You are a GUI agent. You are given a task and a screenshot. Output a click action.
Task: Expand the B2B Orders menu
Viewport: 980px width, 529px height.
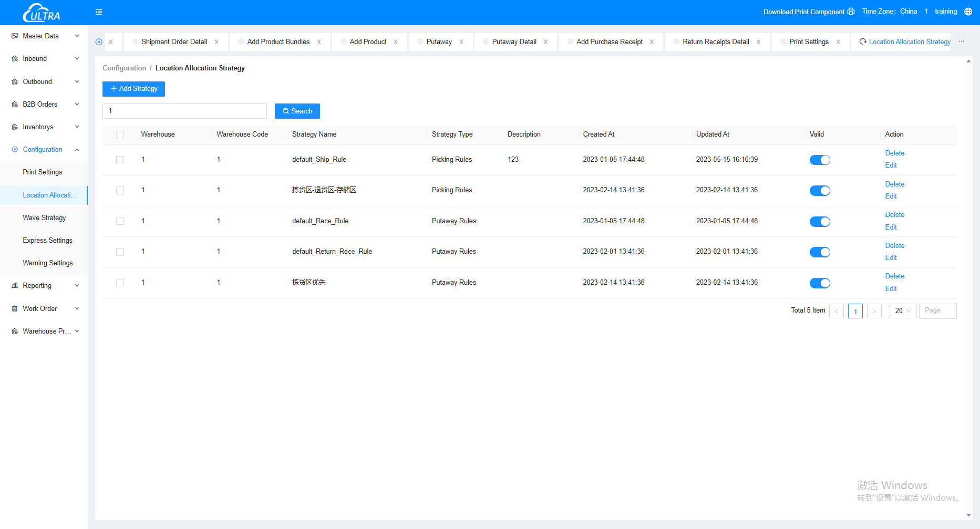click(x=44, y=105)
